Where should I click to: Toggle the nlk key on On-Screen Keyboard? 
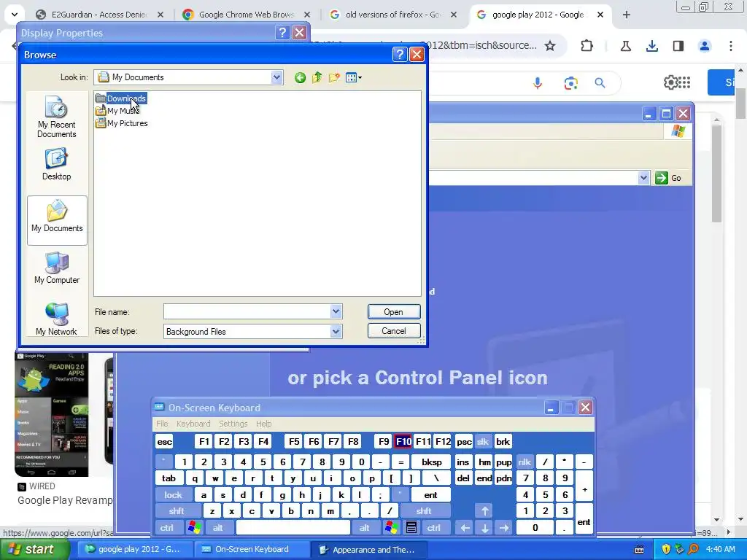525,462
